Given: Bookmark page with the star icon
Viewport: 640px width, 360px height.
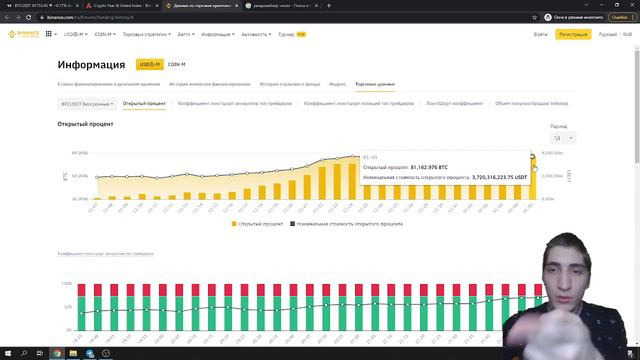Looking at the screenshot, I should pos(534,18).
